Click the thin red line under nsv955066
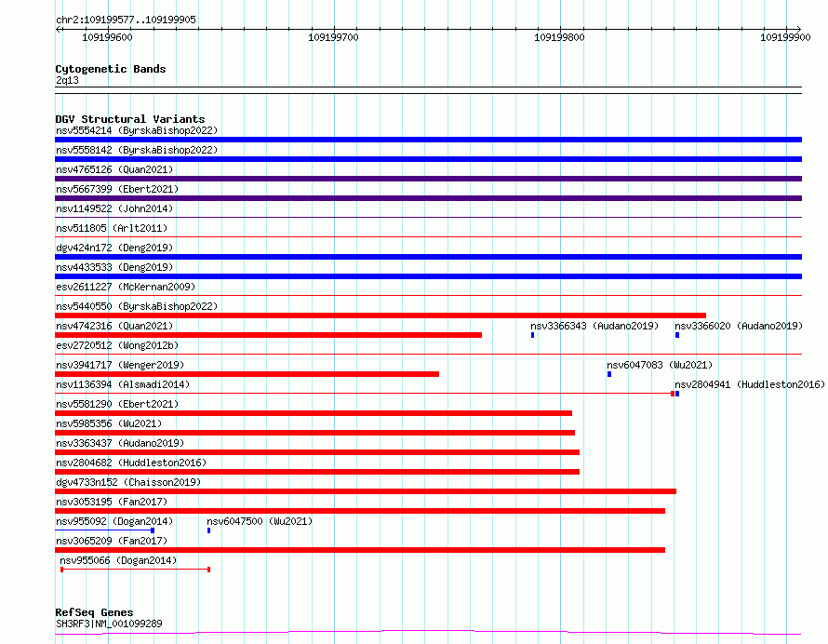The height and width of the screenshot is (644, 828). [x=136, y=570]
